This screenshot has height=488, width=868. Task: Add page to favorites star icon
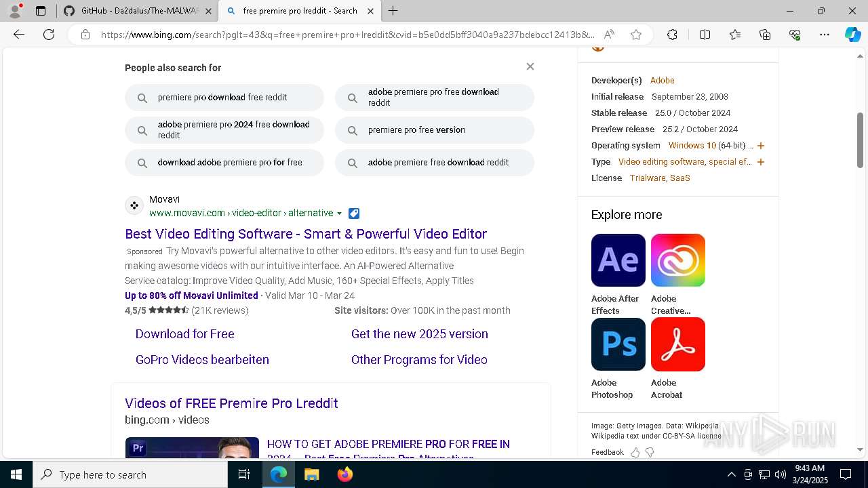[635, 35]
